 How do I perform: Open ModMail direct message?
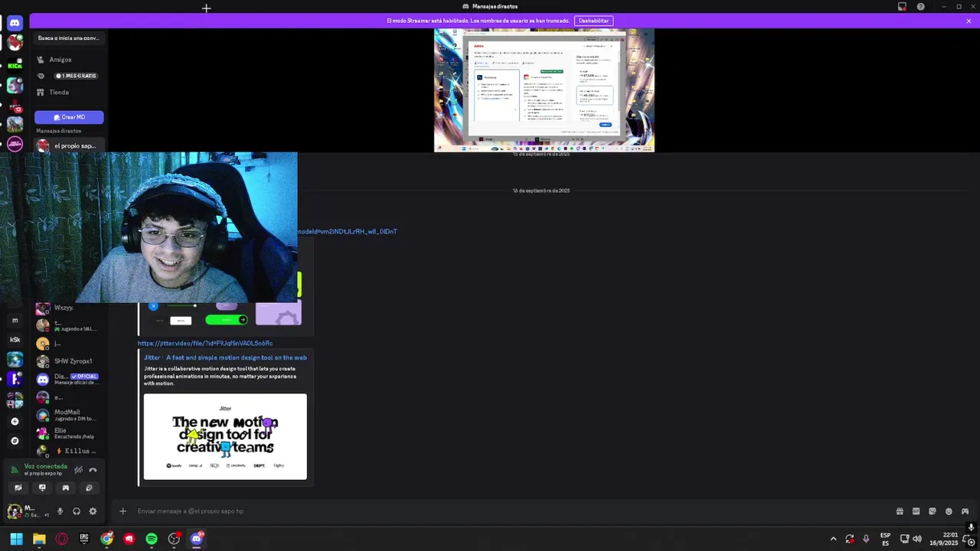coord(69,415)
